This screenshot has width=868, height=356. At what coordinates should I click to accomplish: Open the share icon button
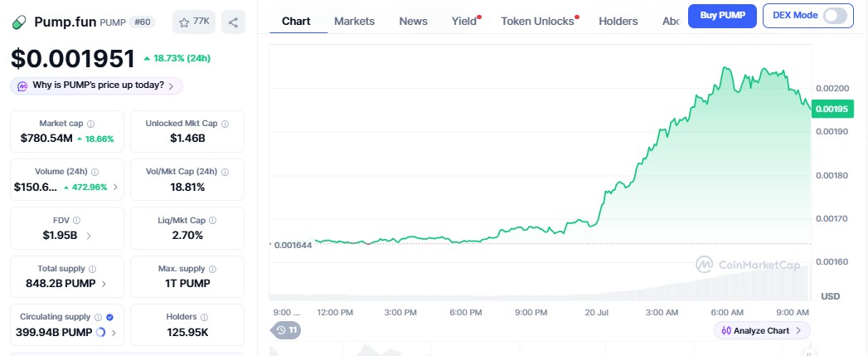[233, 22]
